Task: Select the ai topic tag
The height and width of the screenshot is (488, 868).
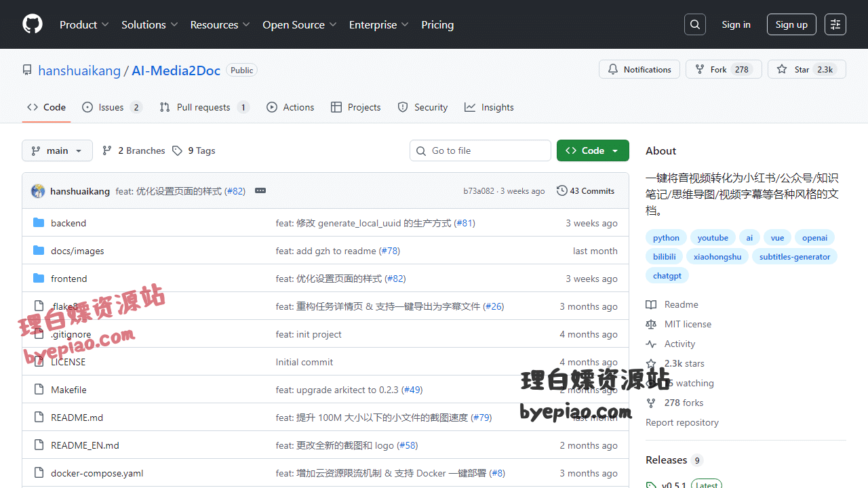Action: tap(749, 238)
